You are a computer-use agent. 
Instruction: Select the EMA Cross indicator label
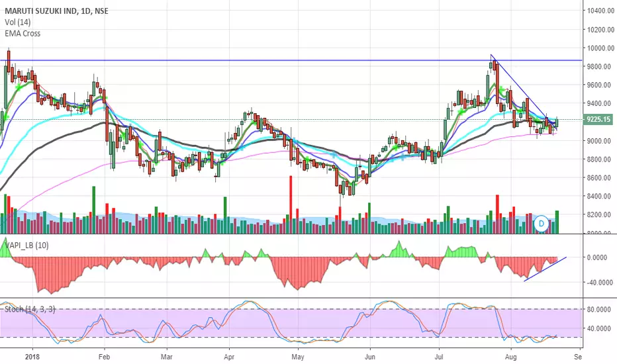(23, 34)
